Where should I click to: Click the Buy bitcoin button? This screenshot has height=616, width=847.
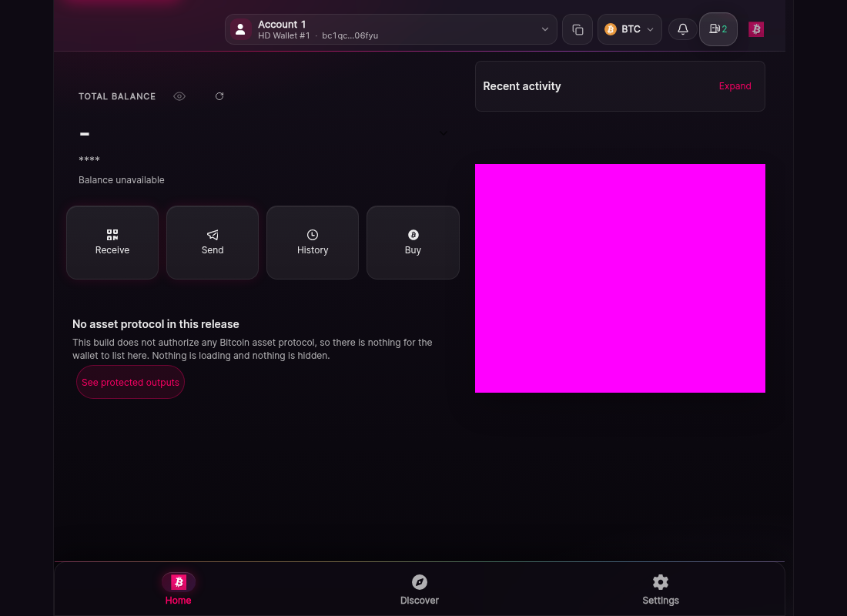[x=413, y=243]
